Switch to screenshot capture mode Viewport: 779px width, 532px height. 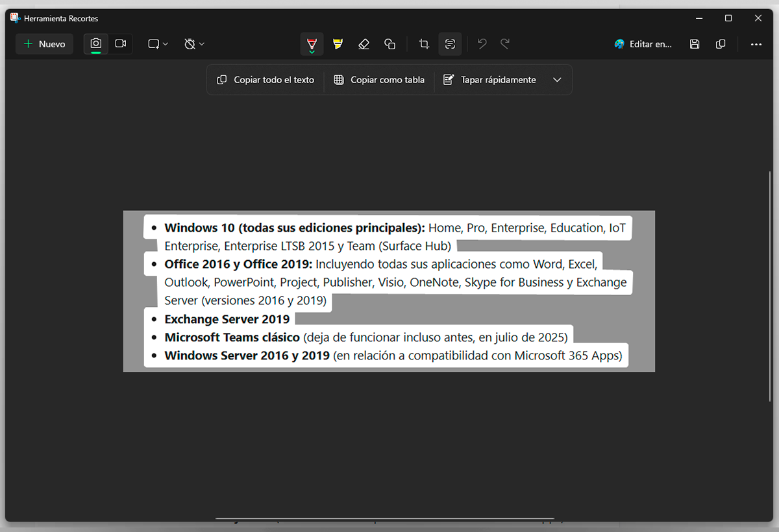[x=96, y=44]
